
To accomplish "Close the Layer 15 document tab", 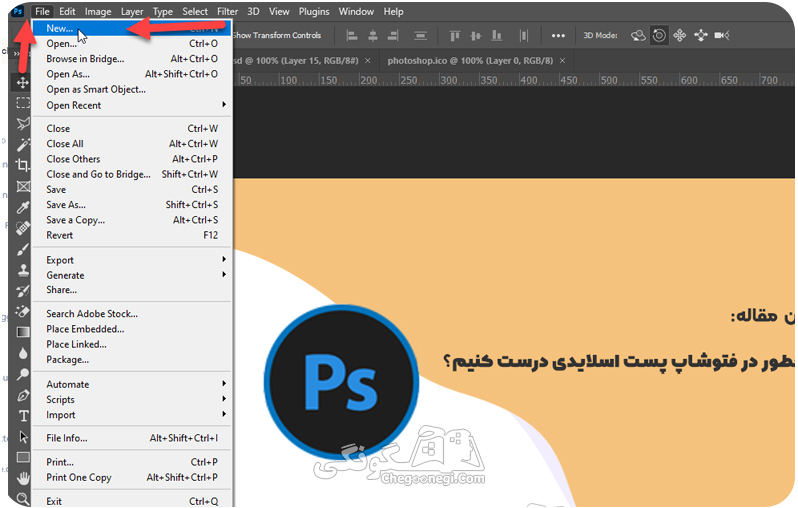I will point(367,61).
